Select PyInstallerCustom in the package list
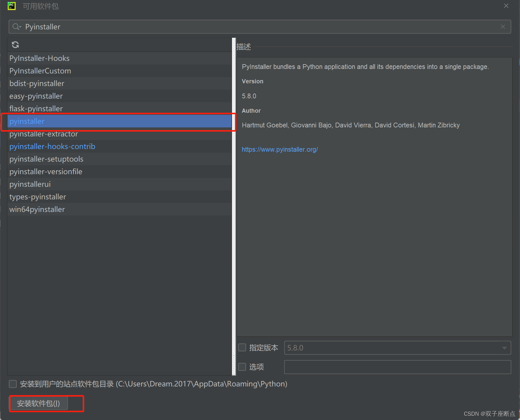This screenshot has width=520, height=420. coord(120,71)
